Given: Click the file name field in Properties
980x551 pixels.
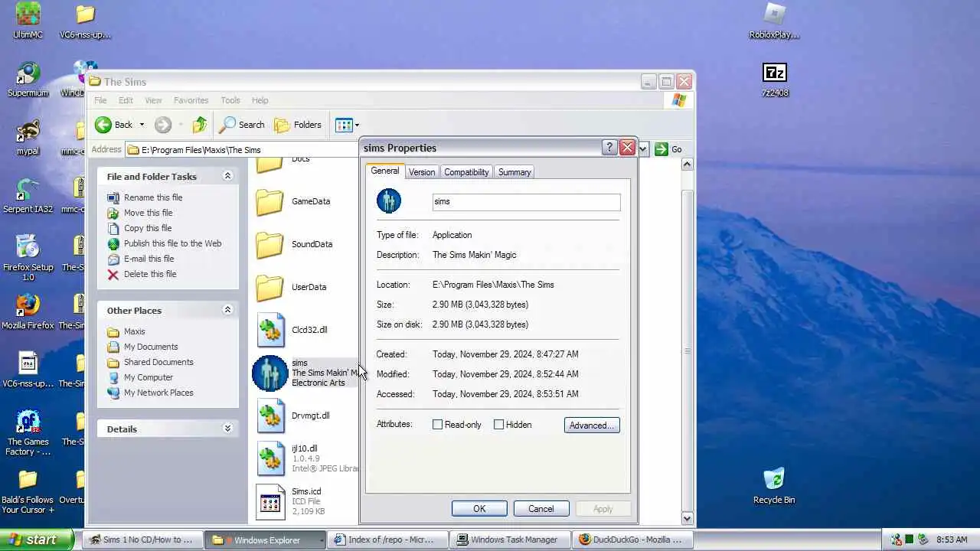Looking at the screenshot, I should point(526,201).
